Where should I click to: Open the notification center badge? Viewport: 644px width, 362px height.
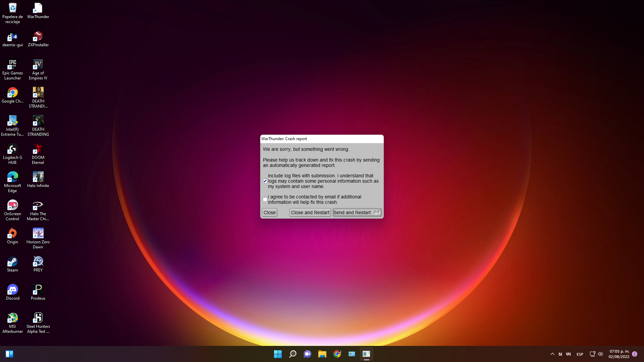(635, 354)
